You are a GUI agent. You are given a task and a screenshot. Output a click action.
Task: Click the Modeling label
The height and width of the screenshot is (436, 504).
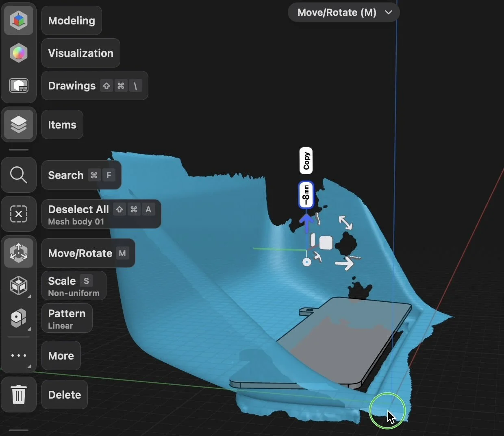click(x=72, y=20)
